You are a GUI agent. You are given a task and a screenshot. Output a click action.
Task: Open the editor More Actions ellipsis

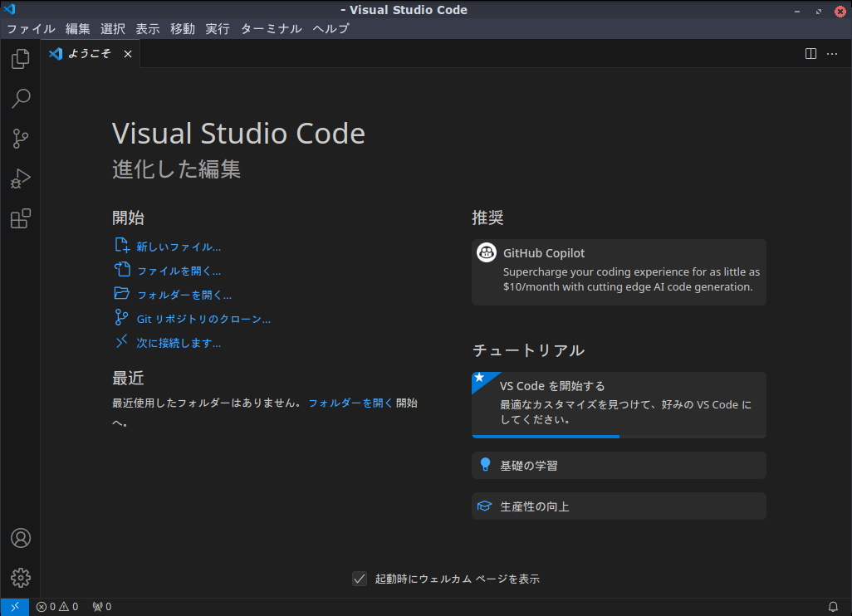[832, 54]
